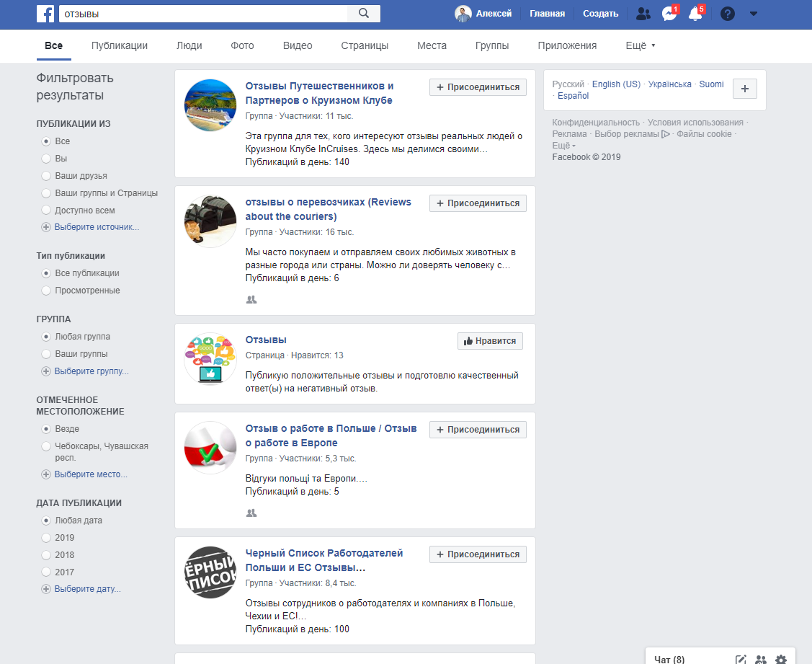This screenshot has width=812, height=664.
Task: Click 'Нравится' on the Отзывы page
Action: coord(490,340)
